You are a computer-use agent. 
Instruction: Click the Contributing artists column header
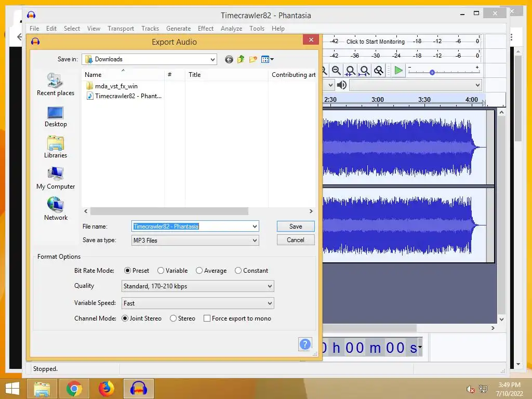[x=293, y=75]
